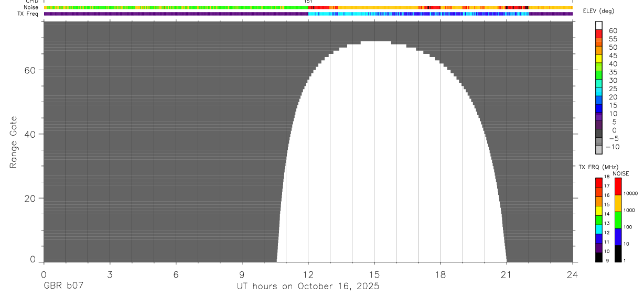Select the orange 1000–10000 segment of NOISE bar
The image size is (644, 297).
[618, 203]
